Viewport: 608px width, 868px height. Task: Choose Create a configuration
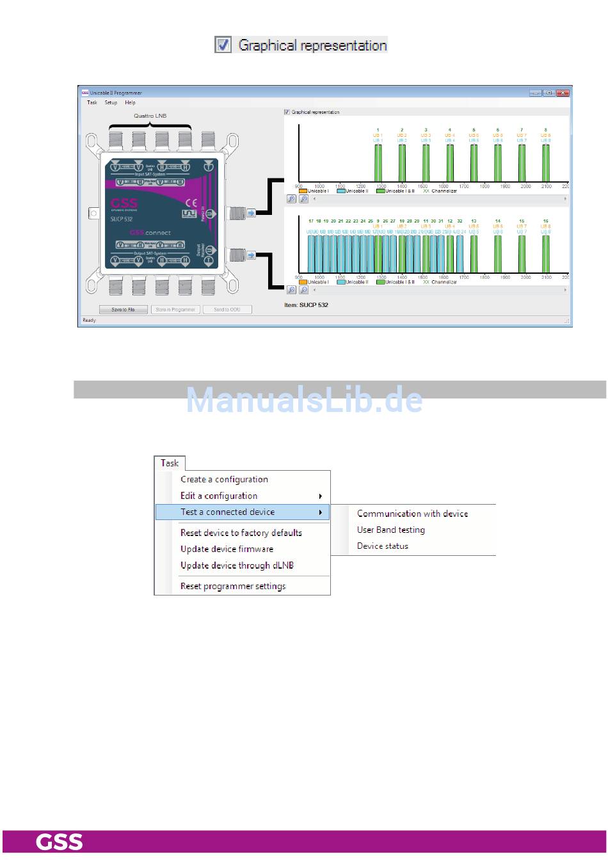point(224,479)
